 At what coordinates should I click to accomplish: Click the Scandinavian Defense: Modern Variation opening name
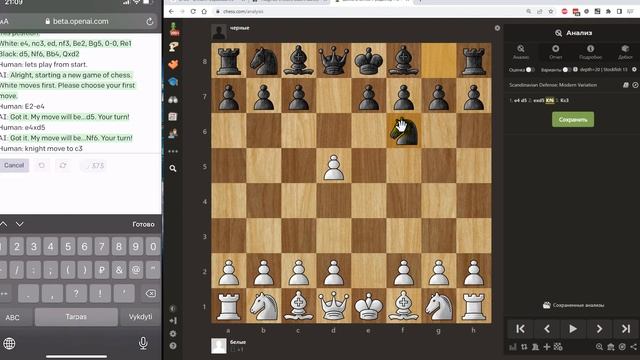(553, 85)
